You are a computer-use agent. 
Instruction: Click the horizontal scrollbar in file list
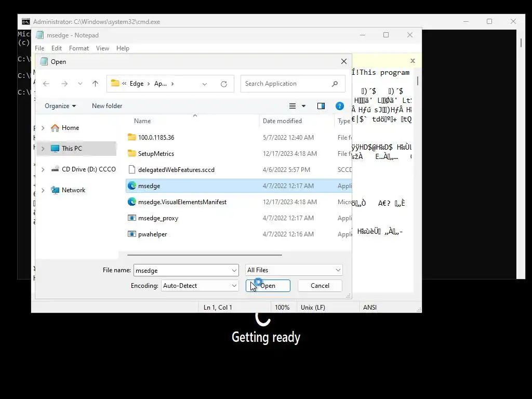click(x=205, y=255)
